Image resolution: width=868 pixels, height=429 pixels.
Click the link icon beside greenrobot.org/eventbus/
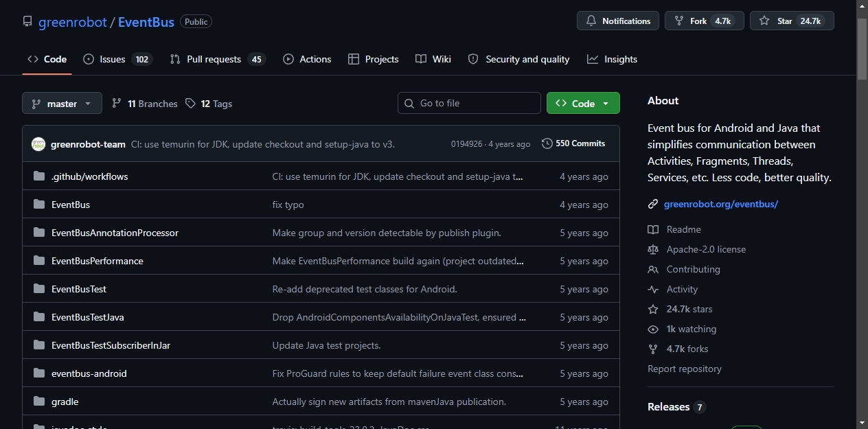point(653,204)
